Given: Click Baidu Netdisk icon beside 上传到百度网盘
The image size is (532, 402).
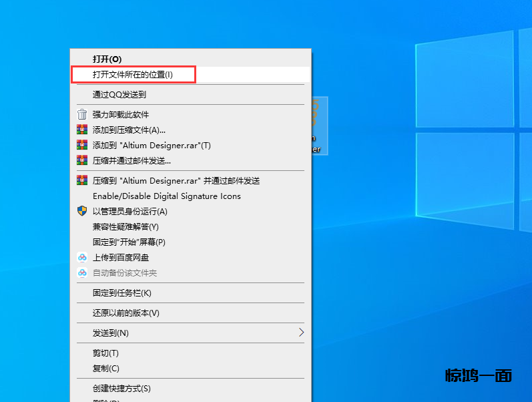Looking at the screenshot, I should [x=82, y=257].
